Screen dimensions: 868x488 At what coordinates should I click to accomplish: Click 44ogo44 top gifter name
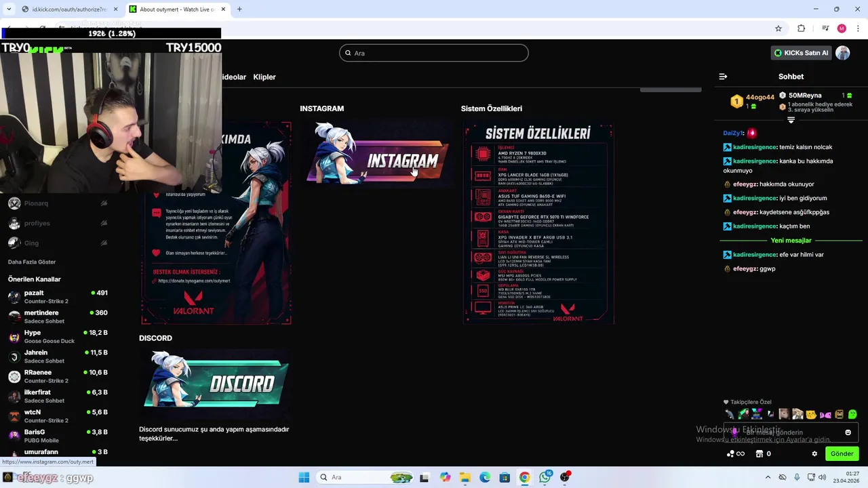click(x=760, y=98)
